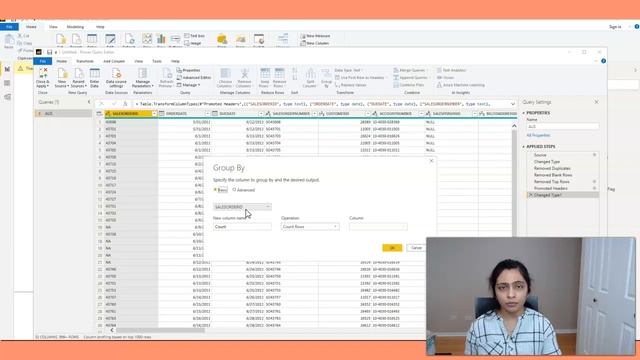Open New Source in Query Editor ribbon
The image size is (640, 360).
(x=62, y=78)
